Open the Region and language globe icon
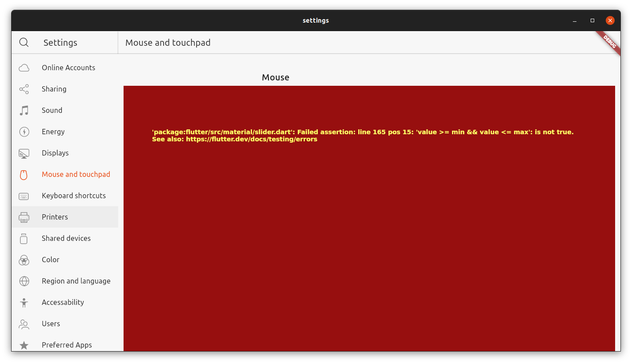Viewport: 632px width, 364px height. (x=24, y=281)
